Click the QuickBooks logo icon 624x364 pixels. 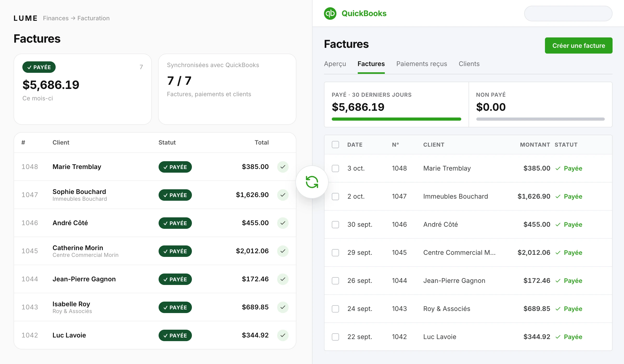pos(330,14)
